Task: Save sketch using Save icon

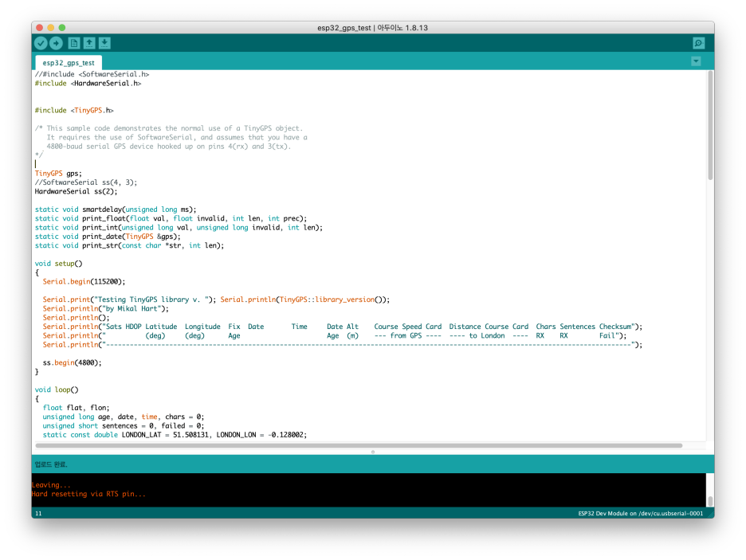Action: click(104, 43)
